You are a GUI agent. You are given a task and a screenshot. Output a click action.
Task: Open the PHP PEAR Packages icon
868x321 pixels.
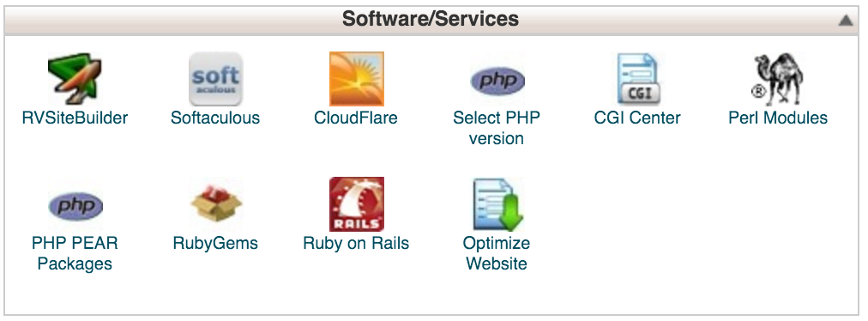[x=75, y=206]
